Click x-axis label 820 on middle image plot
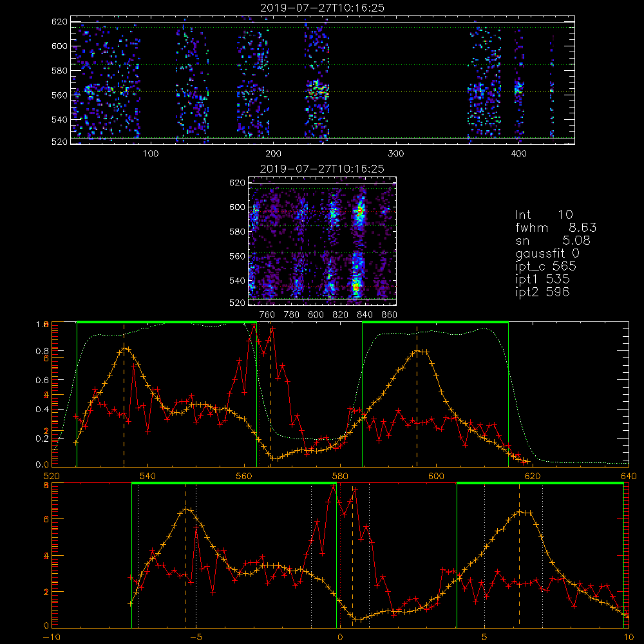This screenshot has height=644, width=644. (x=341, y=315)
